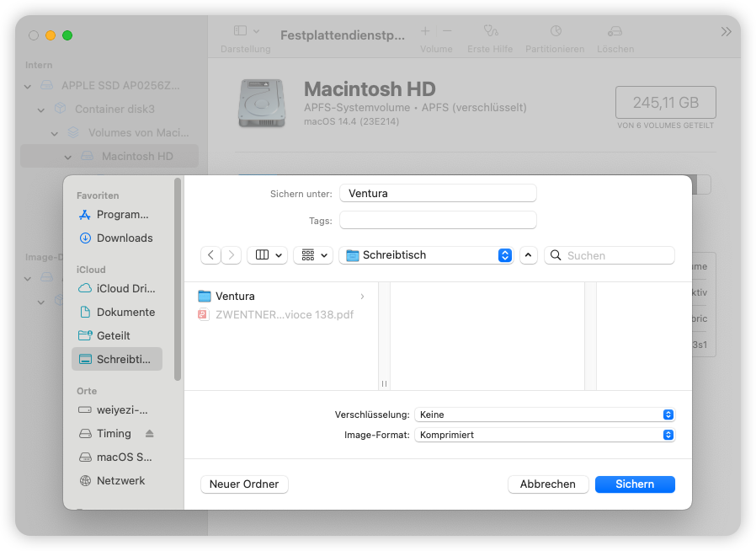Click the column resize handle in the file browser
756x551 pixels.
coord(384,383)
